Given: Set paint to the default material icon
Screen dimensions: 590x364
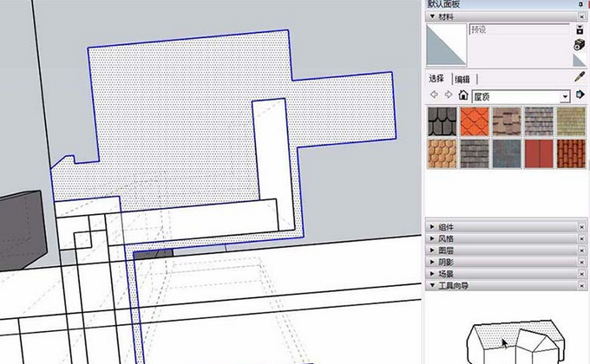Looking at the screenshot, I should [x=580, y=60].
